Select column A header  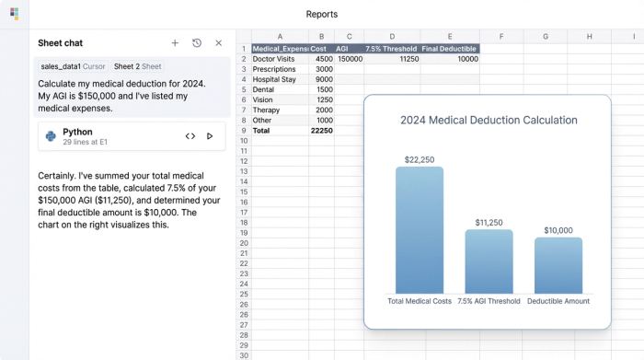coord(280,37)
